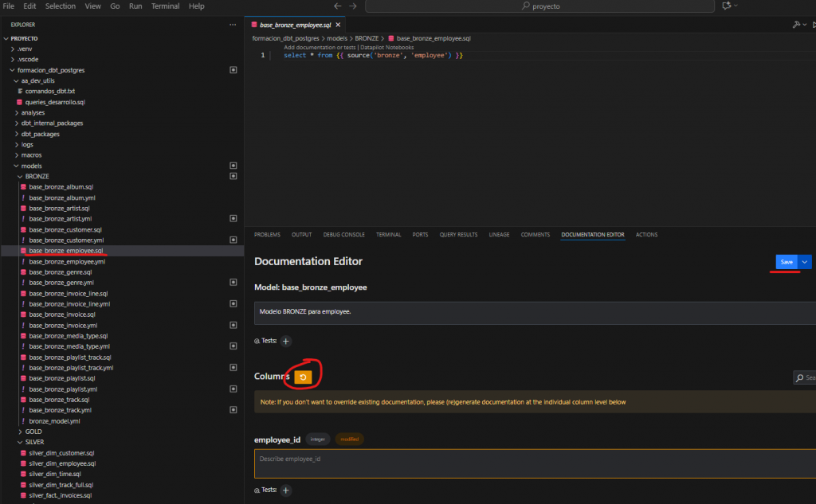Open silver_dim_customer.sql in the explorer
816x504 pixels.
61,452
